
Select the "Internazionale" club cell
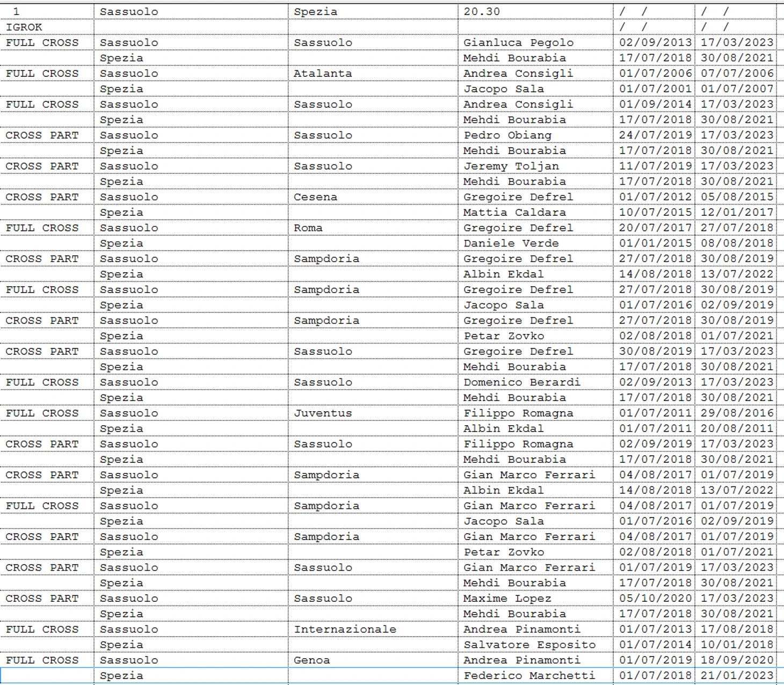tap(345, 629)
